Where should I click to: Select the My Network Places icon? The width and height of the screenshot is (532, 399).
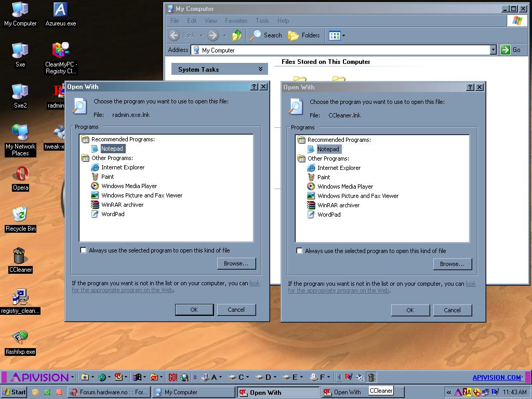(x=20, y=140)
